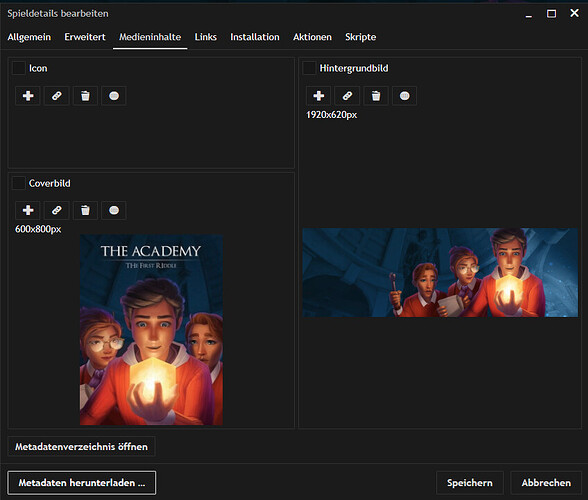588x500 pixels.
Task: Toggle the Icon checkbox
Action: [x=19, y=68]
